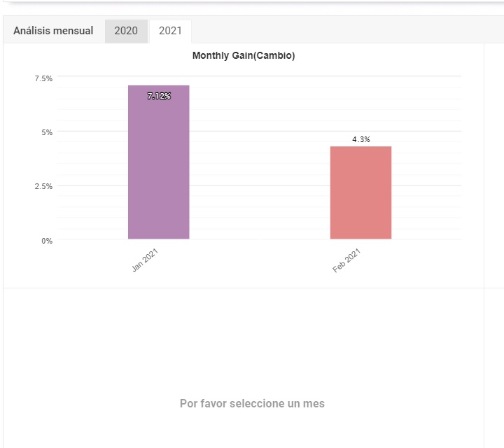Switch to the 2020 tab
This screenshot has width=504, height=448.
pos(126,31)
